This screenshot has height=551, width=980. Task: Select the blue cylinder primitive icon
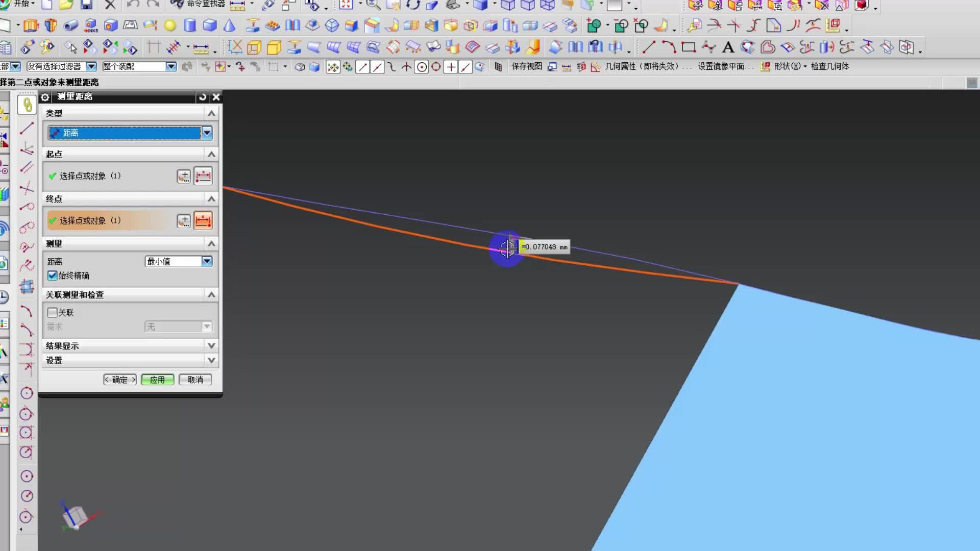pos(190,26)
